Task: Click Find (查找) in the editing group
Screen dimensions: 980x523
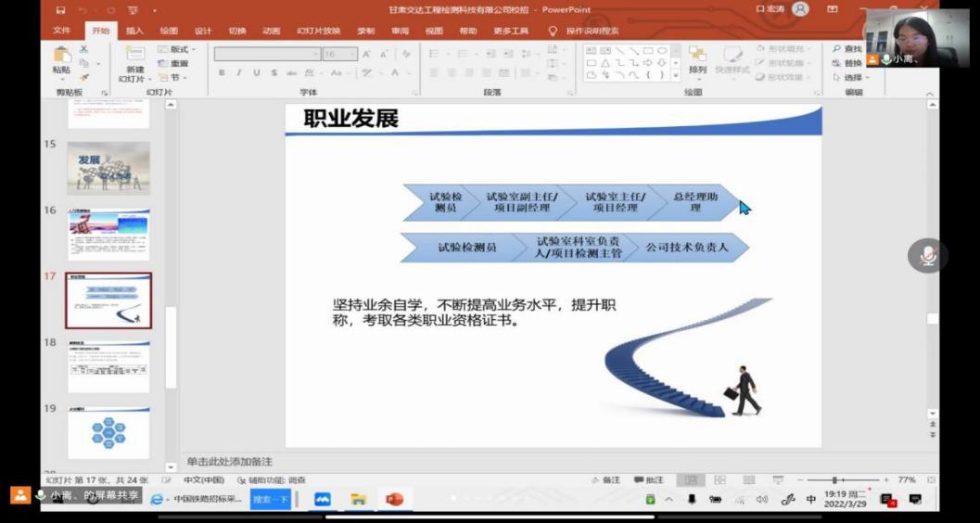Action: click(x=847, y=49)
